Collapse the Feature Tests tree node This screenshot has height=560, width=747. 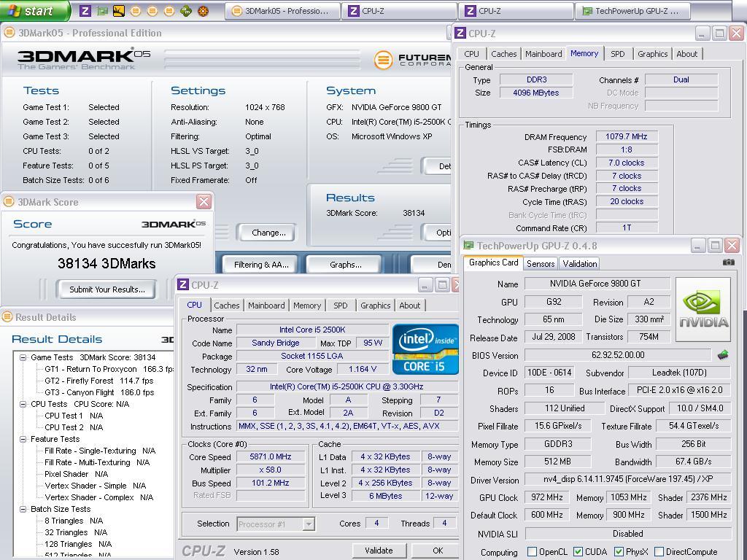tap(23, 439)
